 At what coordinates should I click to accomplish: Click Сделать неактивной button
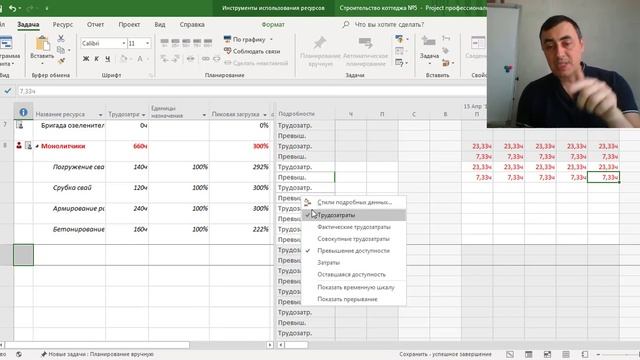(x=256, y=63)
